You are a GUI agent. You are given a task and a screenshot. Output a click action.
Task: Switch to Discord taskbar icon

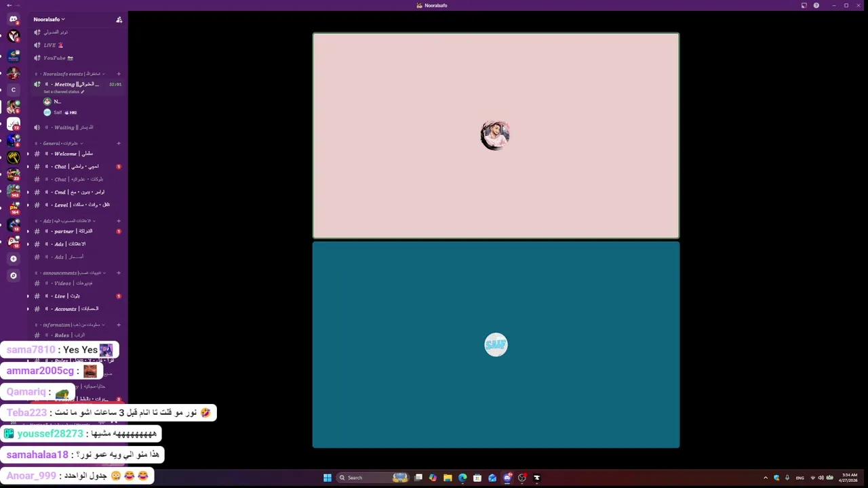point(507,478)
